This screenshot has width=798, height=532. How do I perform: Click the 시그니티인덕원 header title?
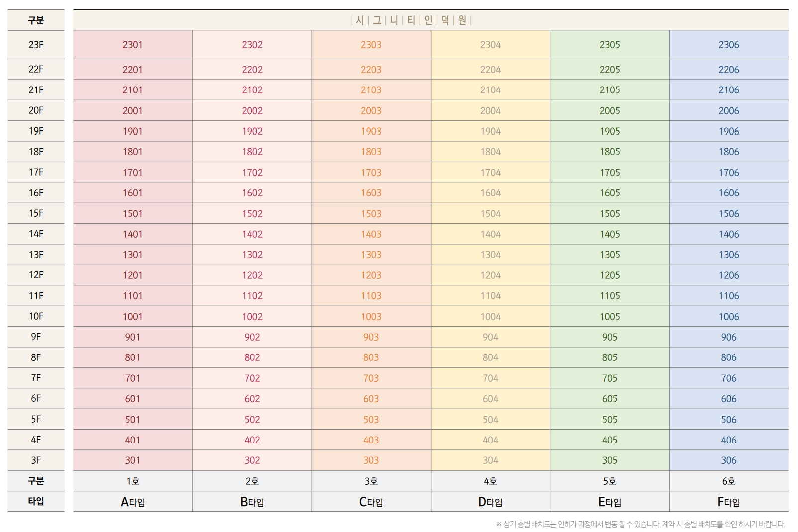[411, 20]
